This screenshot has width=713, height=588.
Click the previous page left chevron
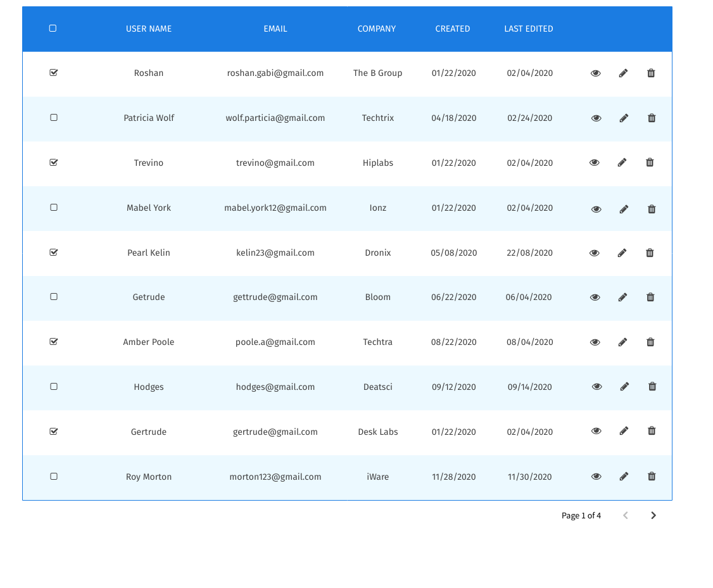(626, 515)
